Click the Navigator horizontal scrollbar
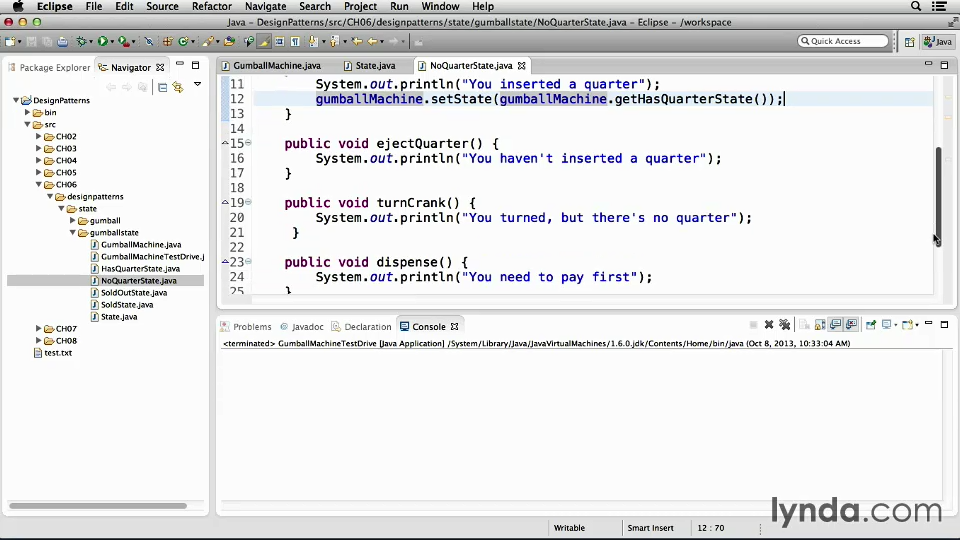Screen dimensions: 960x540 coord(98,506)
